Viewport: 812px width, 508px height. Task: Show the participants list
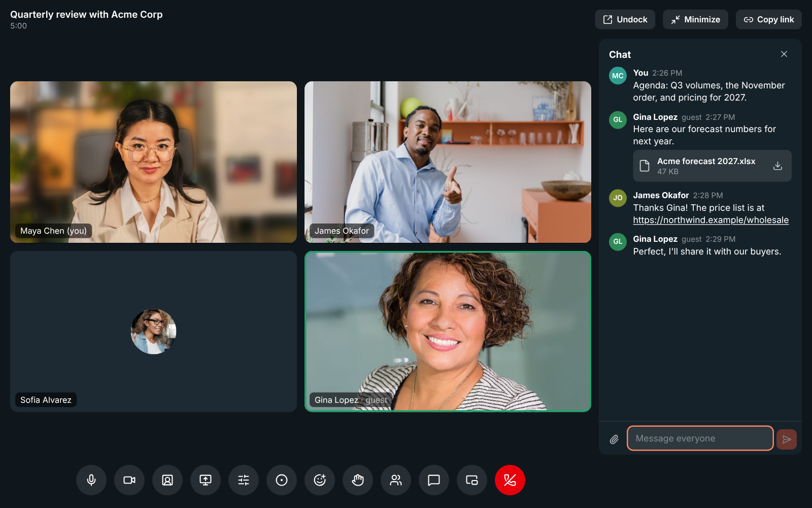tap(396, 480)
